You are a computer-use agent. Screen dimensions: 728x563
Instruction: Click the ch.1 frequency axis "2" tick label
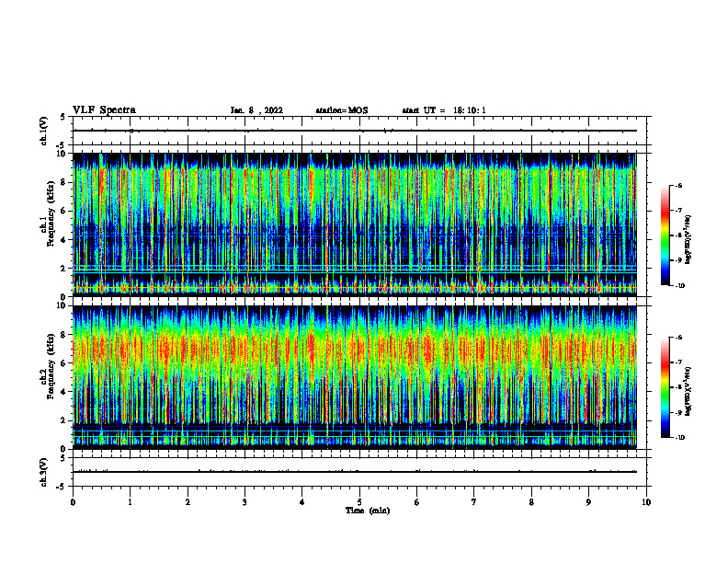[x=64, y=269]
